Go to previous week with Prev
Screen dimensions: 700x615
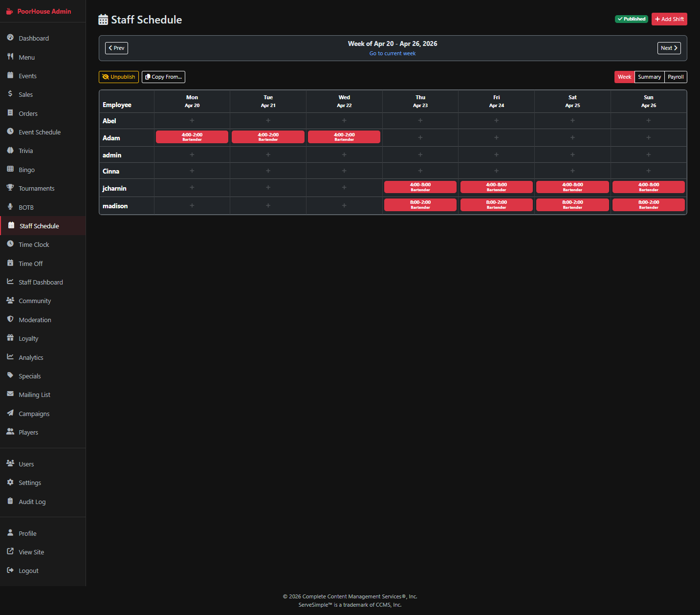[116, 48]
